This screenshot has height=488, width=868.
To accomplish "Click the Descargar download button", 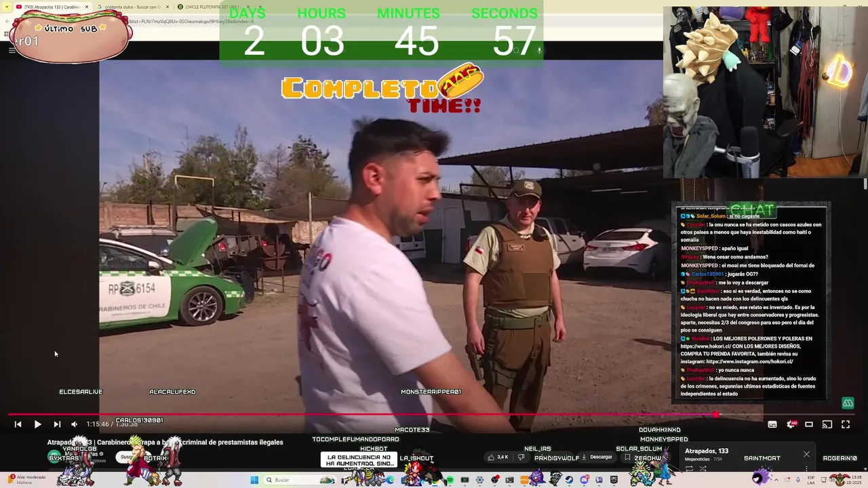I will (x=597, y=457).
